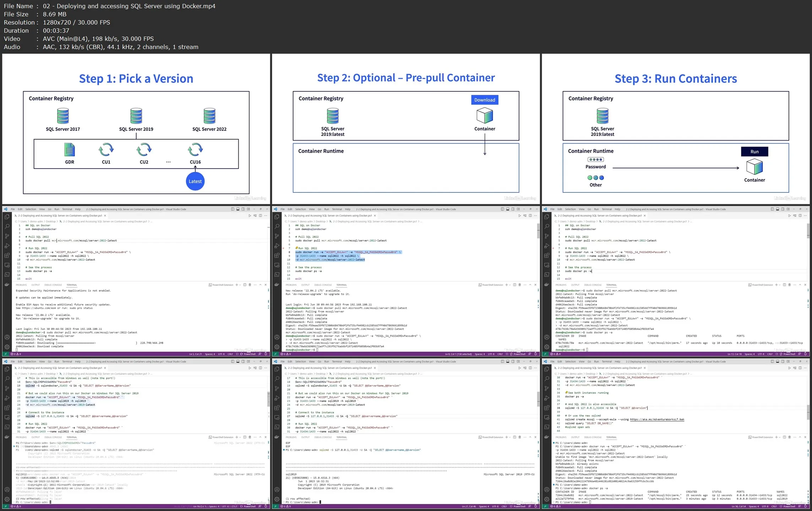Open Search icon in the first VS Code frame
812x511 pixels.
click(7, 226)
